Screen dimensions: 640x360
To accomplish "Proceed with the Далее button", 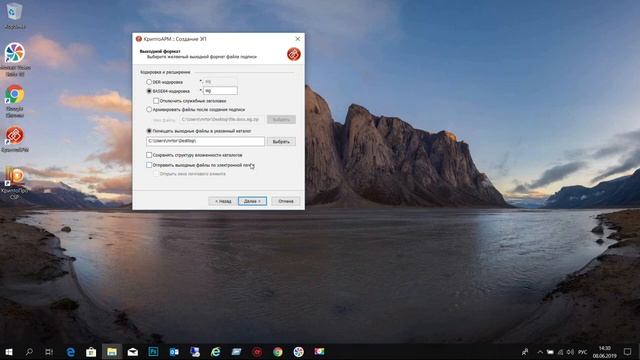I will (x=252, y=201).
